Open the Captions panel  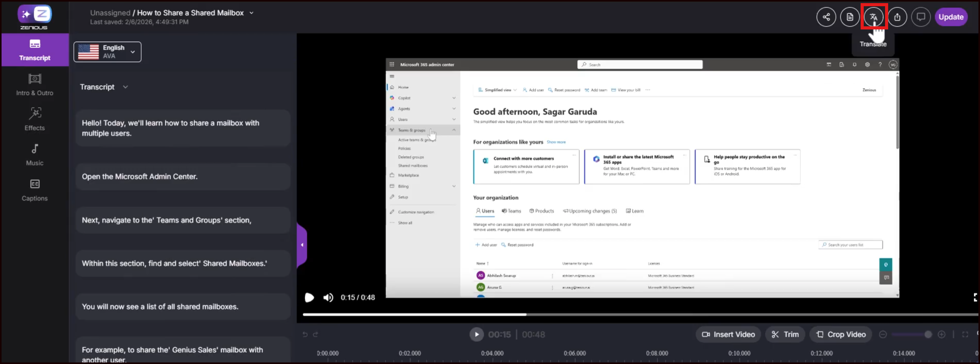click(x=35, y=190)
